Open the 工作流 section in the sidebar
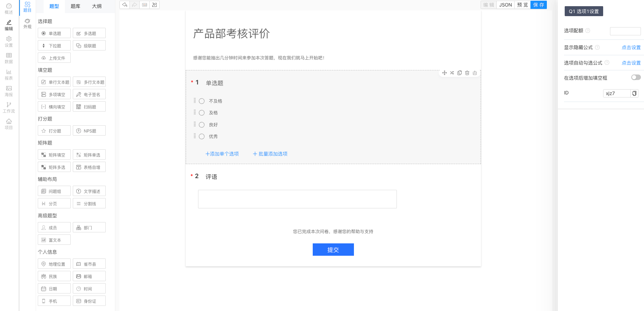 click(x=9, y=107)
